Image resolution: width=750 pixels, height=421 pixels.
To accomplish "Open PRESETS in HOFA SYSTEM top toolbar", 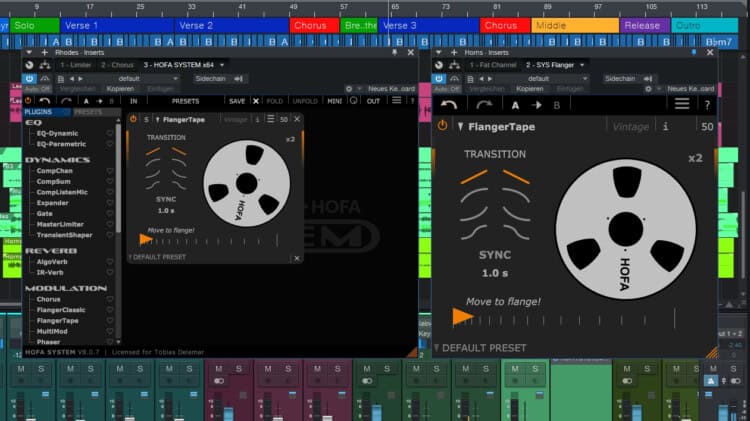I will tap(185, 101).
